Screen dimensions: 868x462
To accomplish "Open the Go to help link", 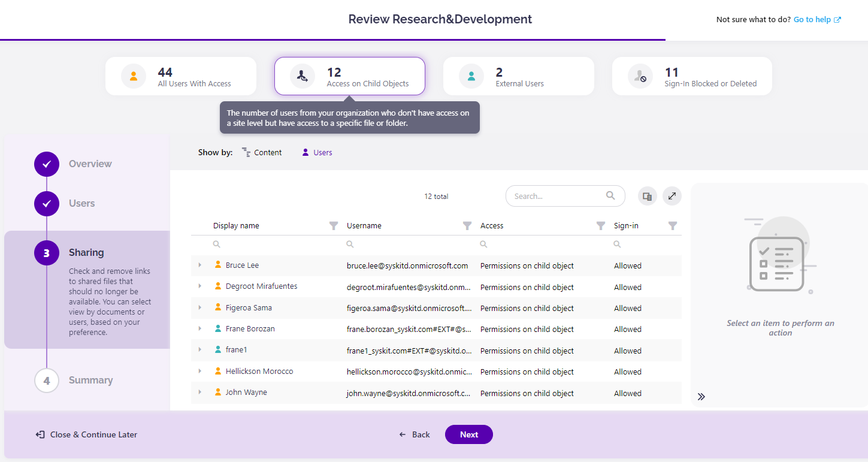I will (x=812, y=19).
